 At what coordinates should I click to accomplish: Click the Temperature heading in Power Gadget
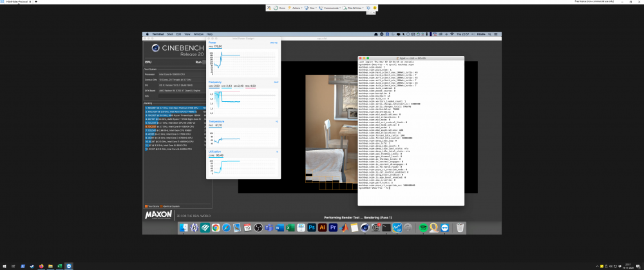coord(216,122)
